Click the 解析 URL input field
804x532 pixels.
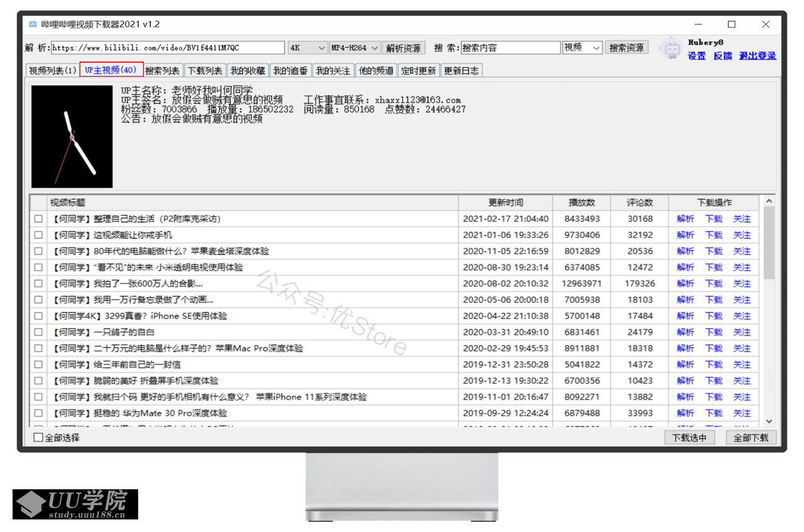point(167,48)
